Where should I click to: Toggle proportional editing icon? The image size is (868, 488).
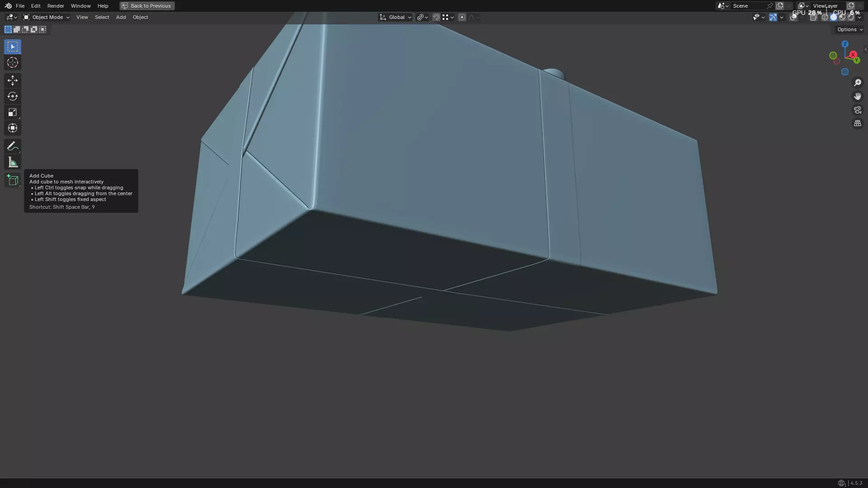[462, 17]
